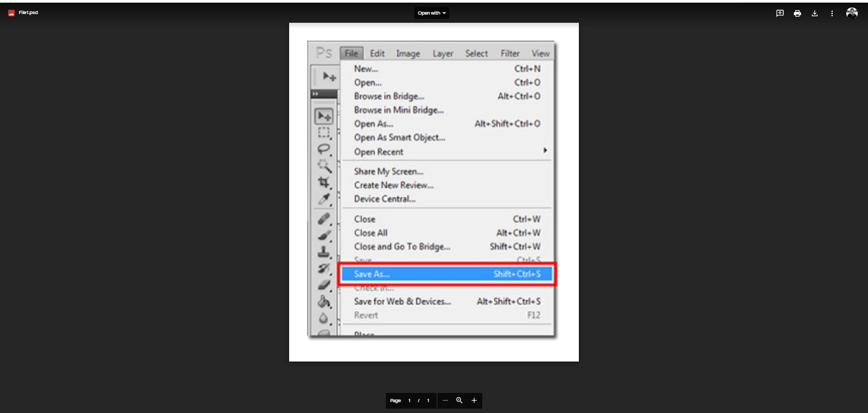Select the Brush tool

click(x=324, y=235)
